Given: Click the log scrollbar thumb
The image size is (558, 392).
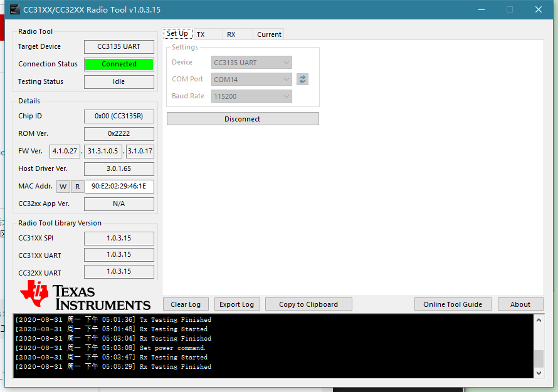Looking at the screenshot, I should pyautogui.click(x=539, y=359).
